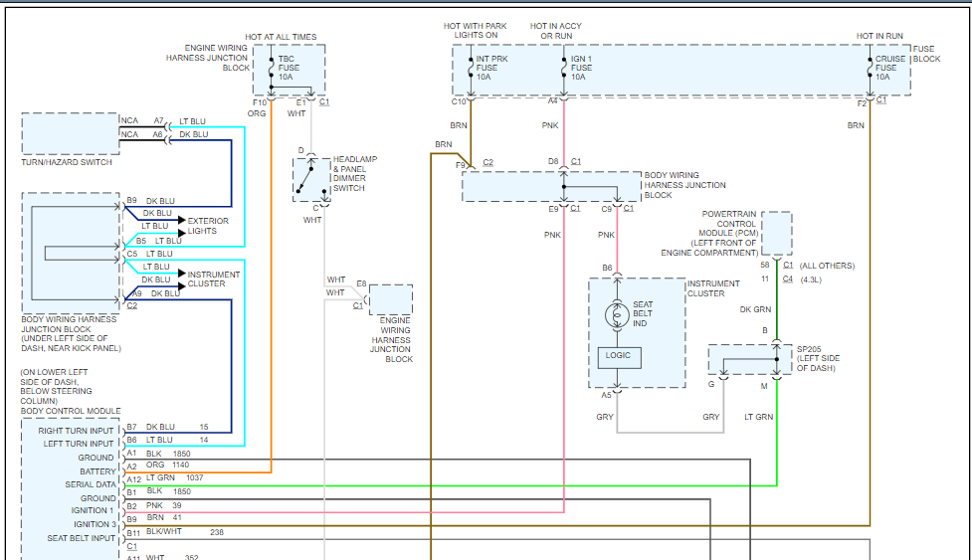Click the INT PRK fuse symbol
The image size is (972, 560).
click(x=470, y=68)
